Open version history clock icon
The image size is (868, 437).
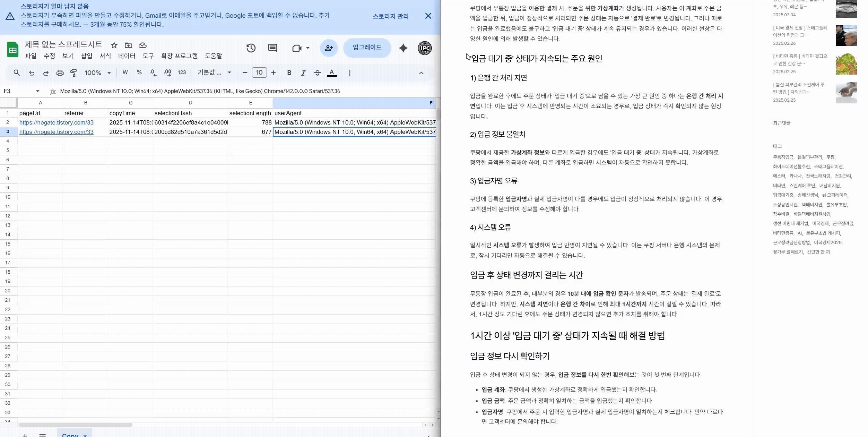pyautogui.click(x=251, y=48)
